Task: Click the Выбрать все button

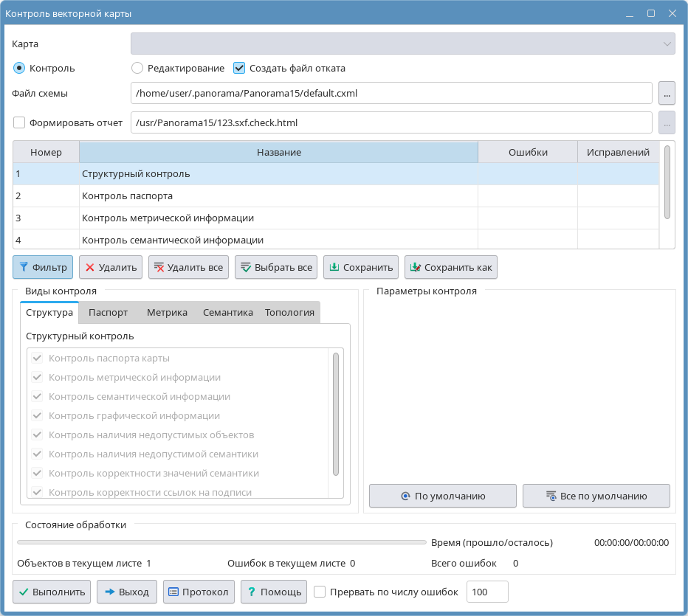Action: (276, 267)
